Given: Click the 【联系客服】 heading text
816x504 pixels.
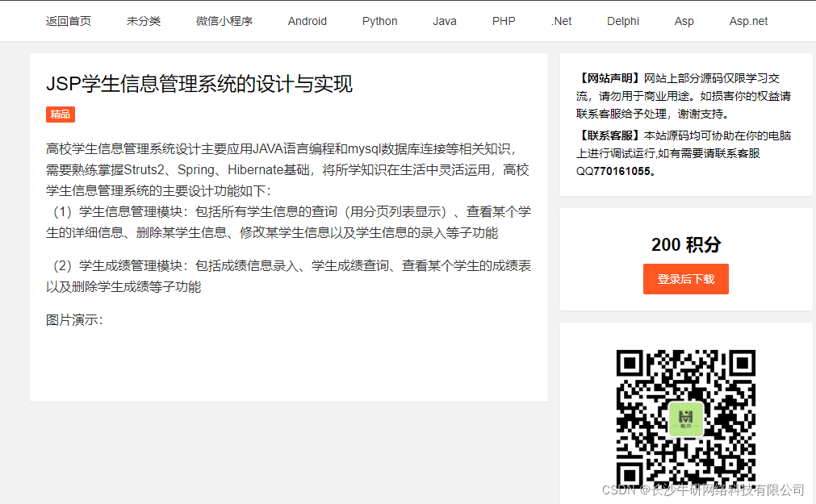Looking at the screenshot, I should [610, 135].
